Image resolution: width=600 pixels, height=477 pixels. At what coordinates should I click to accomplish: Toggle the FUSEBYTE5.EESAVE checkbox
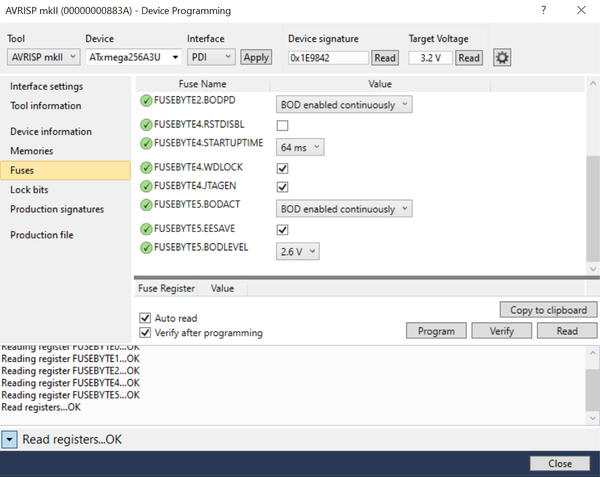coord(282,230)
